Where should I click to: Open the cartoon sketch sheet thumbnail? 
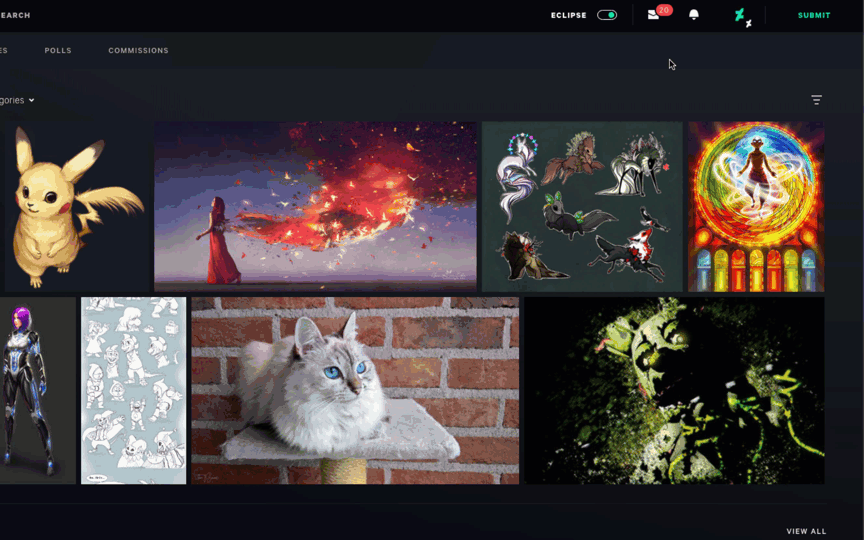(x=133, y=391)
